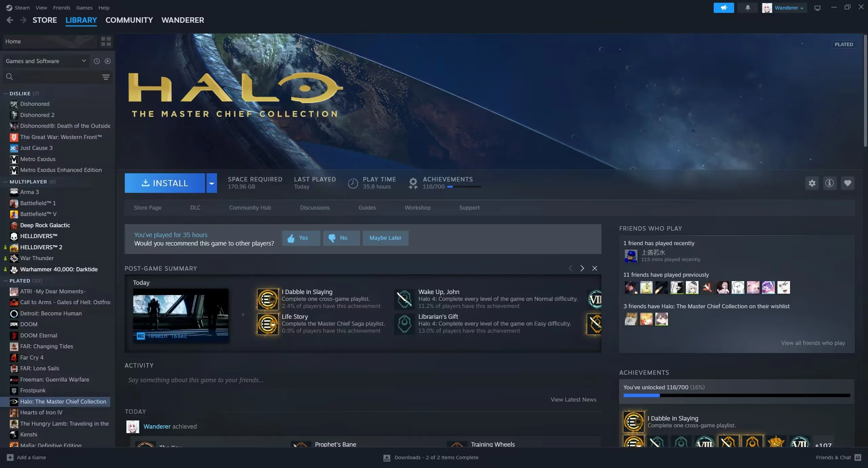Open the game settings gear icon

(x=812, y=183)
